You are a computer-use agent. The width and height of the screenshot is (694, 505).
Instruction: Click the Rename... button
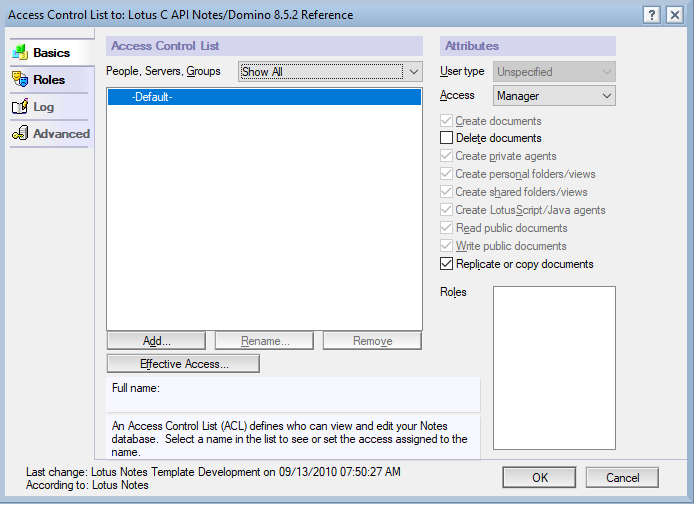(265, 341)
